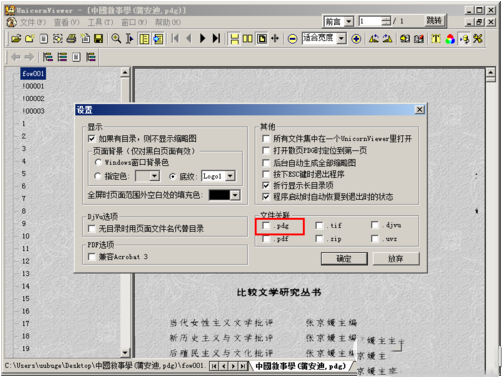The image size is (502, 378).
Task: Enable 兼容Acrobat 3 checkbox
Action: pos(92,257)
